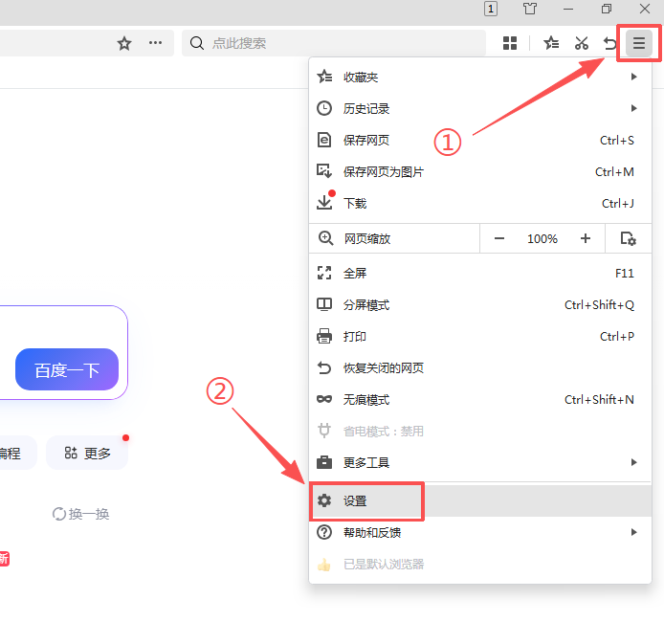Open 下载 from the menu

479,203
